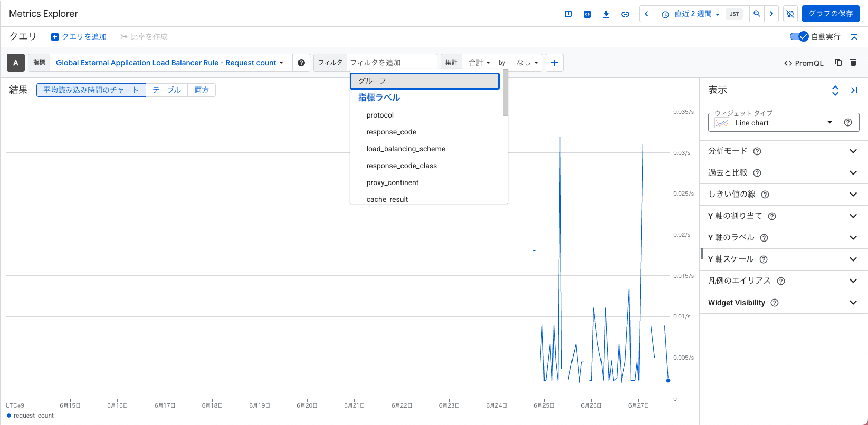Click the help icon next to Y 軸のラベル
Image resolution: width=868 pixels, height=425 pixels.
(x=764, y=238)
